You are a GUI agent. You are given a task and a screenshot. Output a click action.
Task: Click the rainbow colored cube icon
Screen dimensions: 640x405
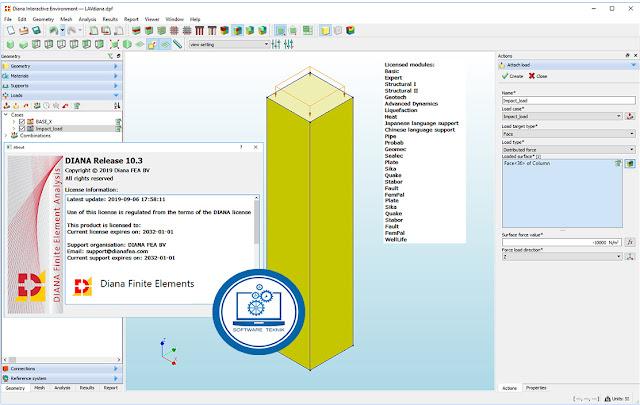[350, 30]
